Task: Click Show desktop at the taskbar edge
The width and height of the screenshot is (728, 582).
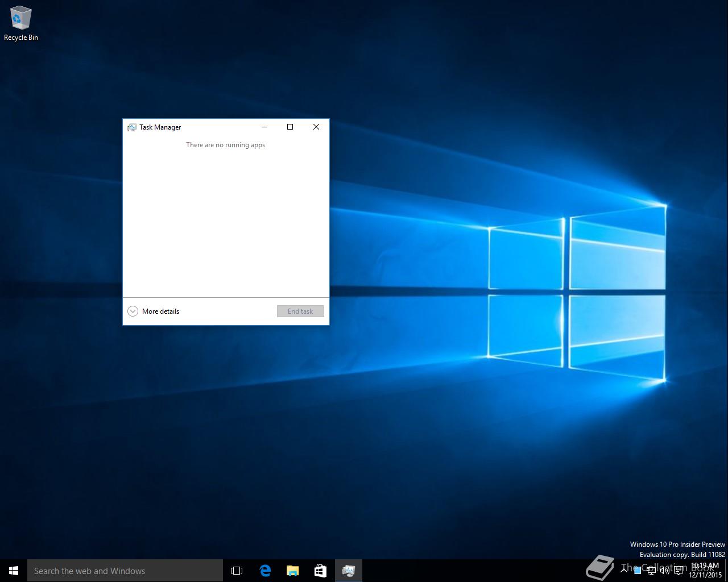Action: 726,571
